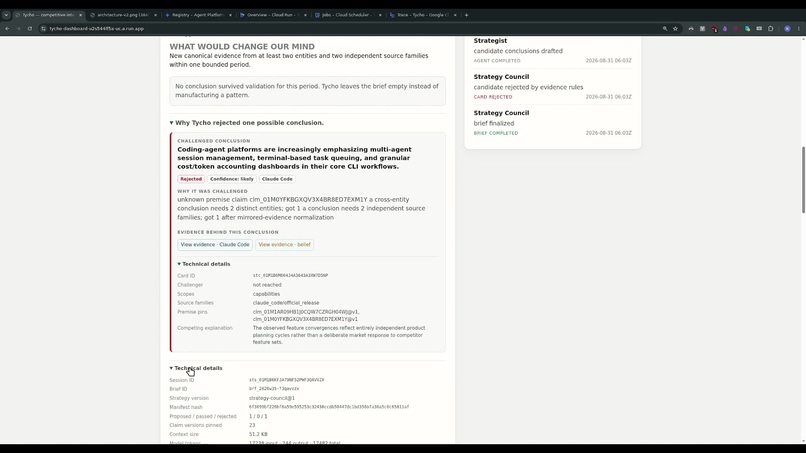Go forward to the next page
This screenshot has width=806, height=453.
[x=19, y=29]
